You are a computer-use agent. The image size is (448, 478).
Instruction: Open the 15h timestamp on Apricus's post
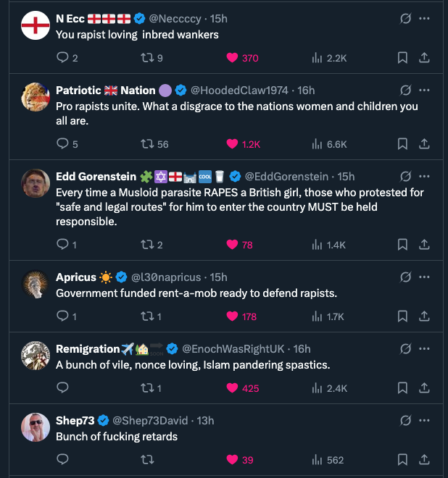coord(218,277)
